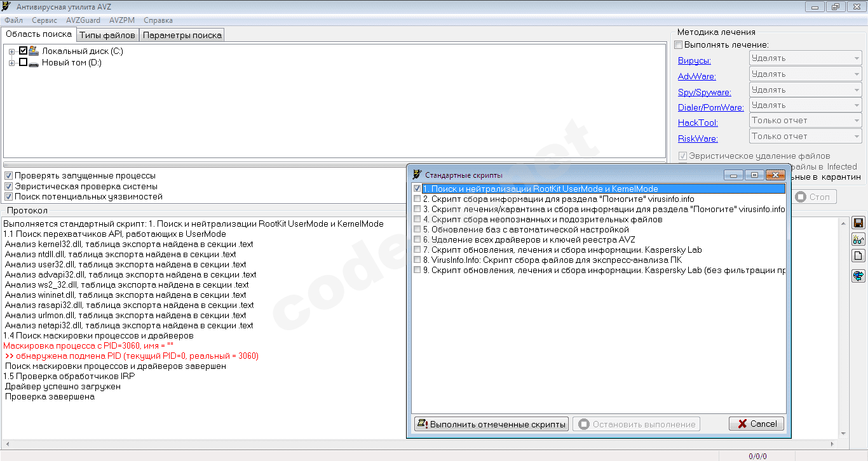
Task: Select script 9 Kaspersky Lab без фильтрации row
Action: (x=604, y=270)
